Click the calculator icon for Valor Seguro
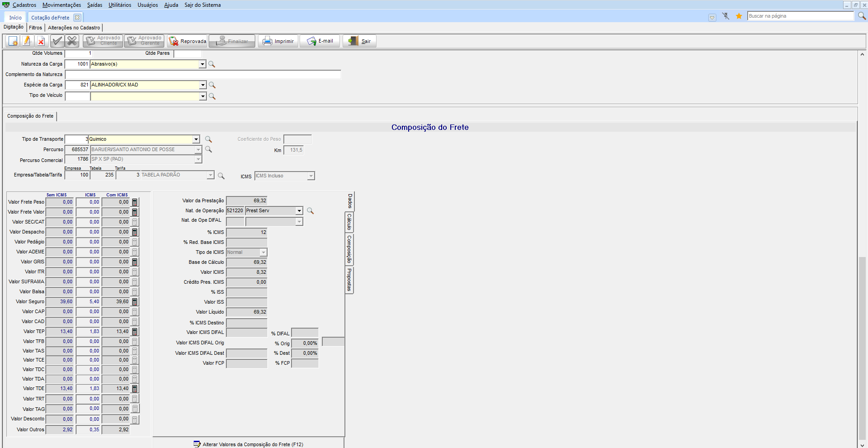868x448 pixels. click(x=135, y=302)
